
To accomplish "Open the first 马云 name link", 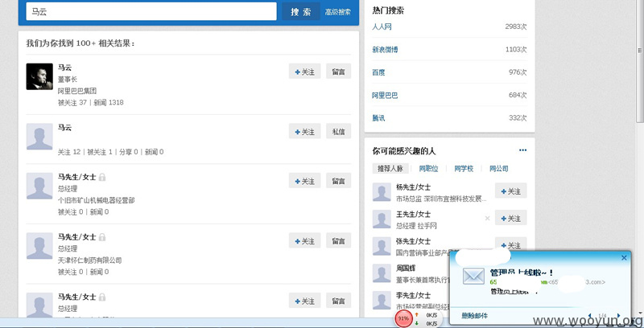I will (x=64, y=68).
